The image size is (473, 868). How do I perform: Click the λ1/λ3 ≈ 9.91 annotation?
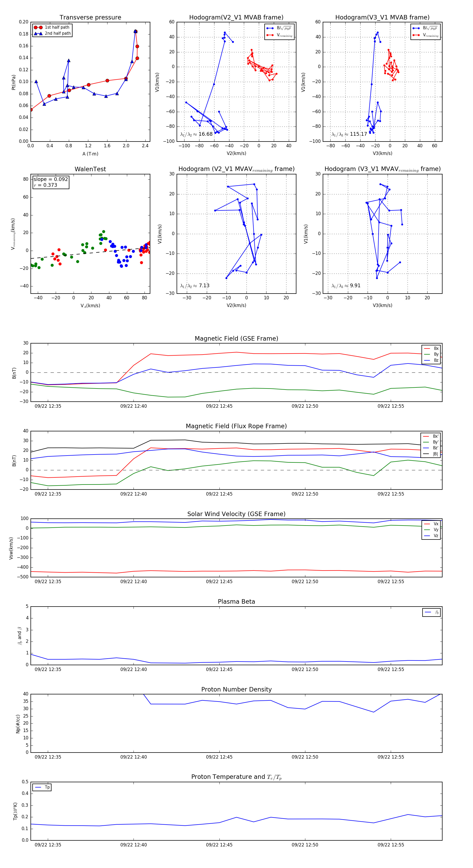(x=346, y=286)
